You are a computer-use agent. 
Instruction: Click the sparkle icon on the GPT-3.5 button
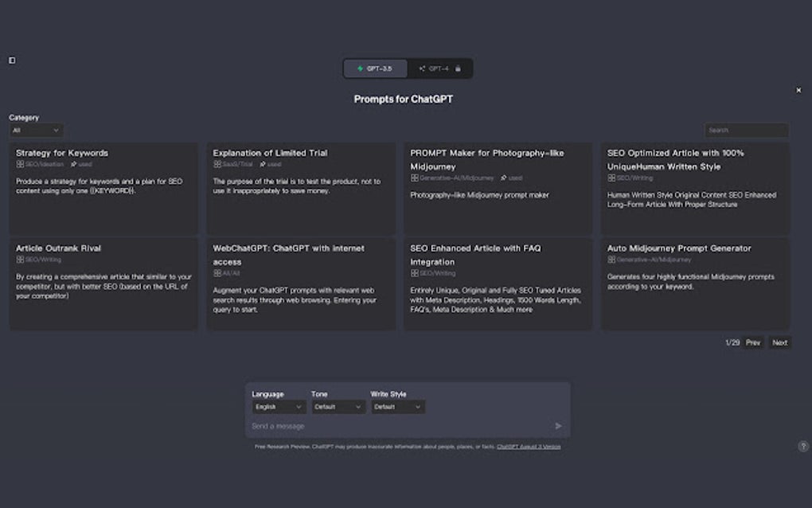click(360, 68)
